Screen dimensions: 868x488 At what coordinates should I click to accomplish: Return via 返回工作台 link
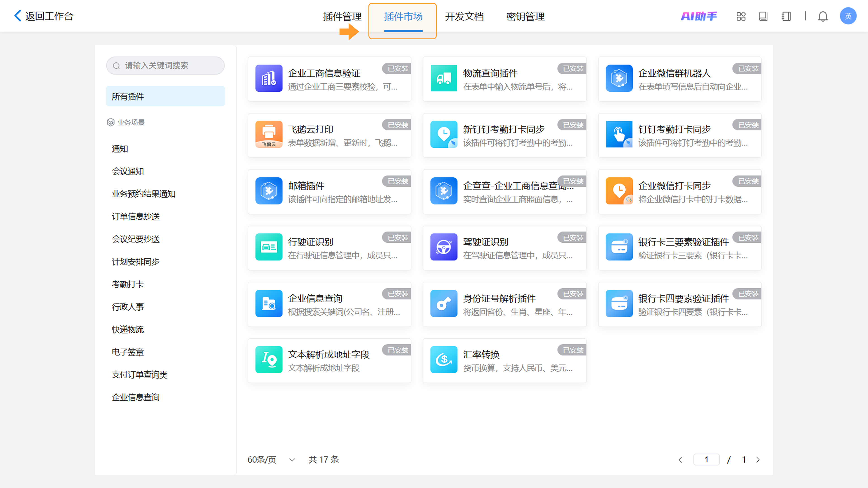44,16
